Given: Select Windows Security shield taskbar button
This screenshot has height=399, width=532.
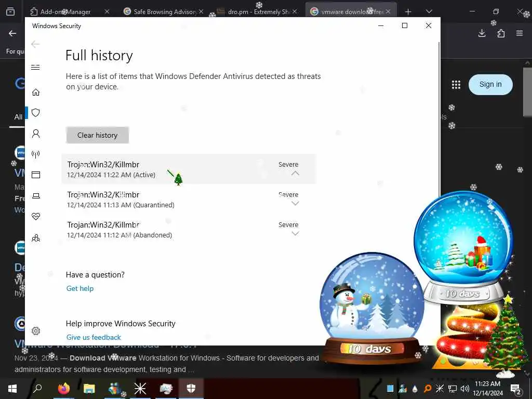Looking at the screenshot, I should point(191,389).
